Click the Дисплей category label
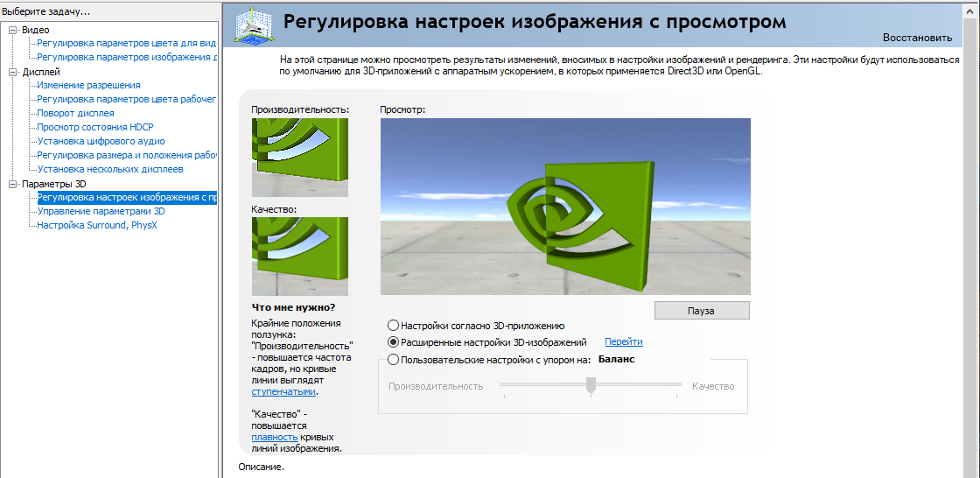 coord(41,72)
